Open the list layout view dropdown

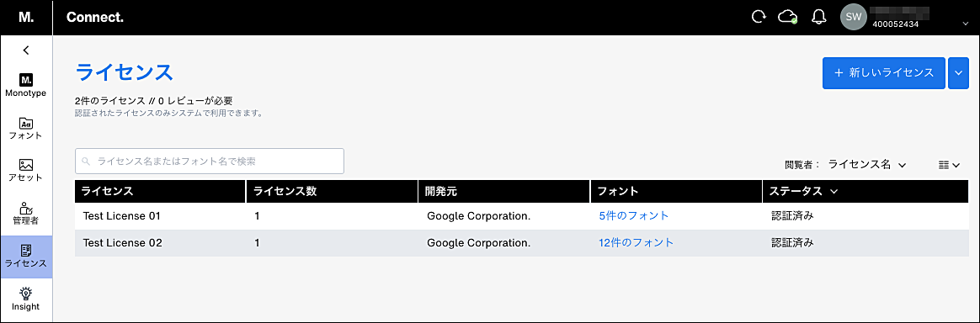point(949,165)
